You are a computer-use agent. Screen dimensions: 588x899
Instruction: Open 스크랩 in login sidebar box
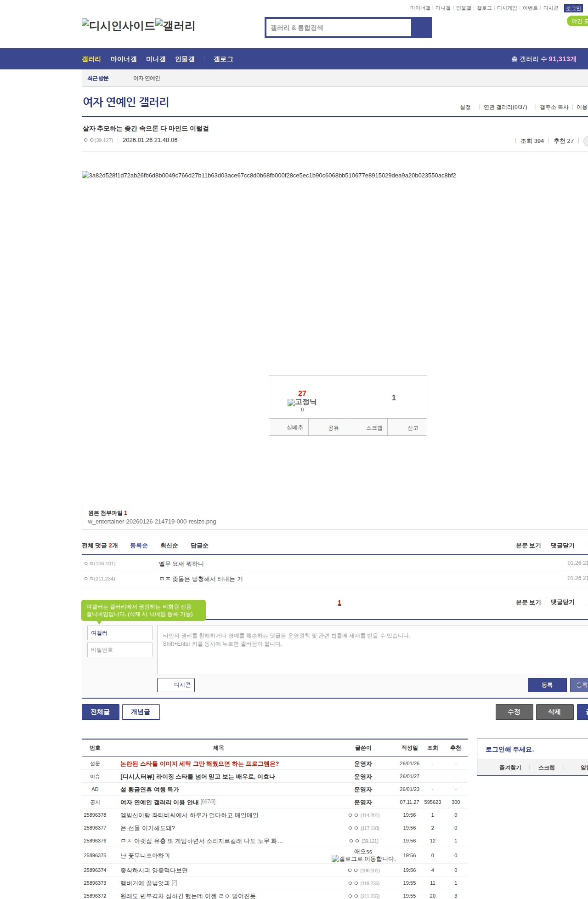pyautogui.click(x=546, y=768)
